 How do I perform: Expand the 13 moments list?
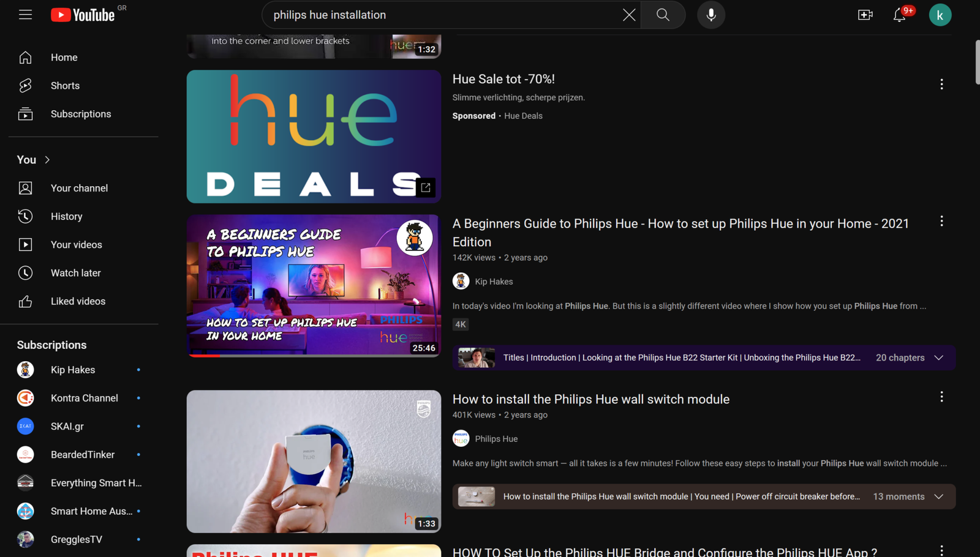pos(938,496)
